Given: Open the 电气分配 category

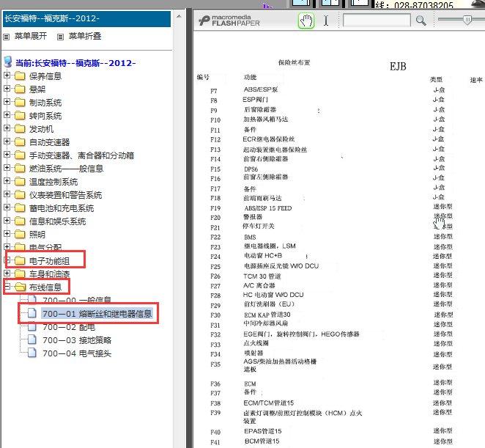Looking at the screenshot, I should click(x=45, y=247).
